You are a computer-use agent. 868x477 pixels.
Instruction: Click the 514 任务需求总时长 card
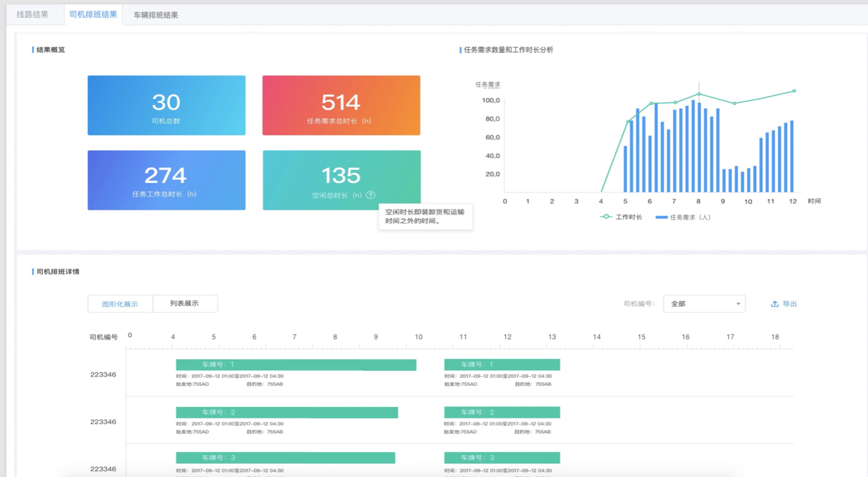click(341, 105)
